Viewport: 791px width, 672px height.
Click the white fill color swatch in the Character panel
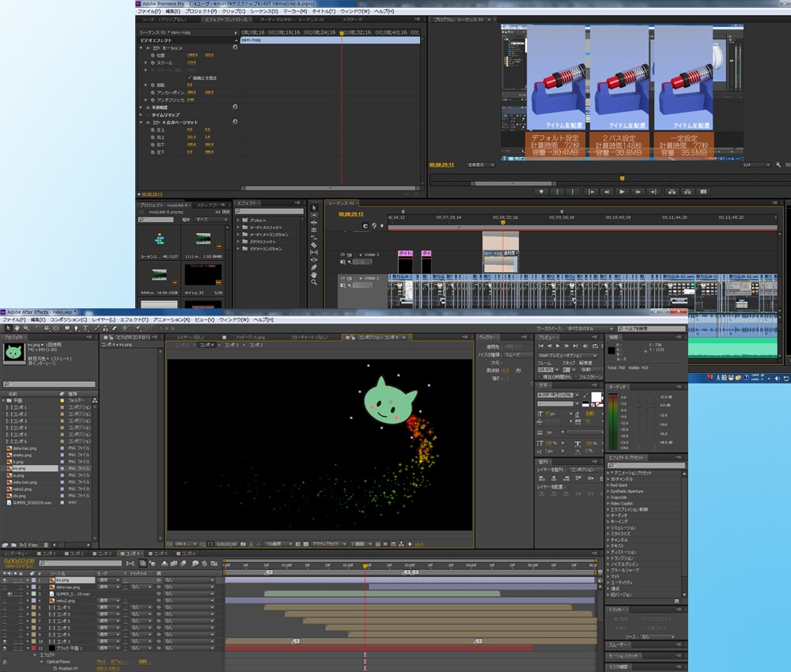click(596, 397)
